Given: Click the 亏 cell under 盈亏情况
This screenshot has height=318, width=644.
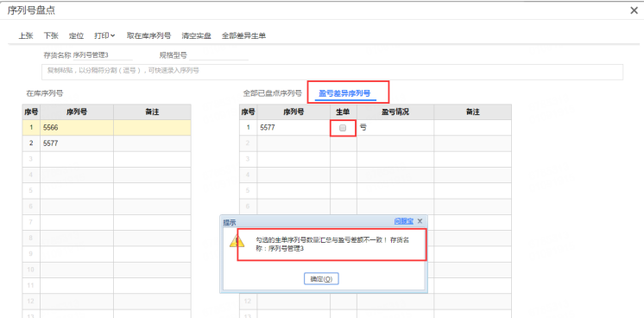Looking at the screenshot, I should (x=395, y=128).
